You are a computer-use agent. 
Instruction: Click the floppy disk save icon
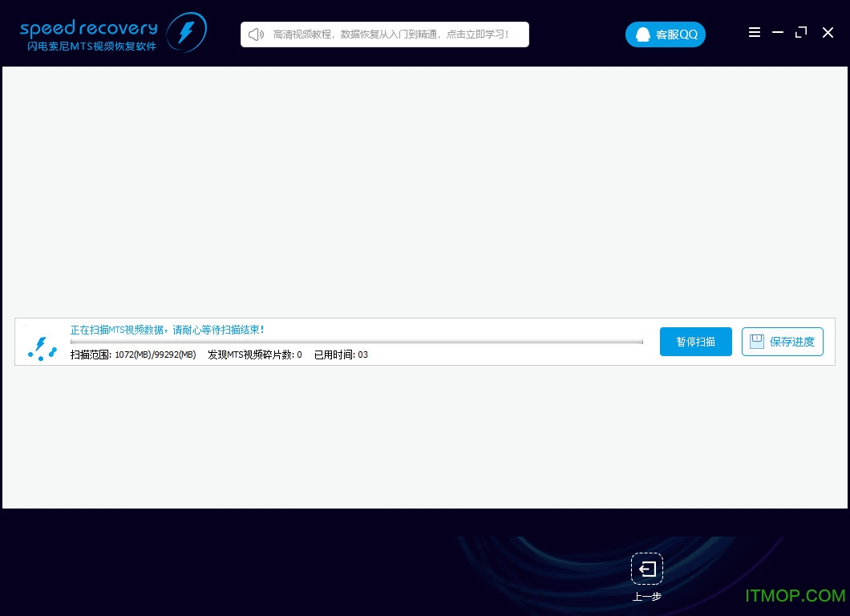756,342
